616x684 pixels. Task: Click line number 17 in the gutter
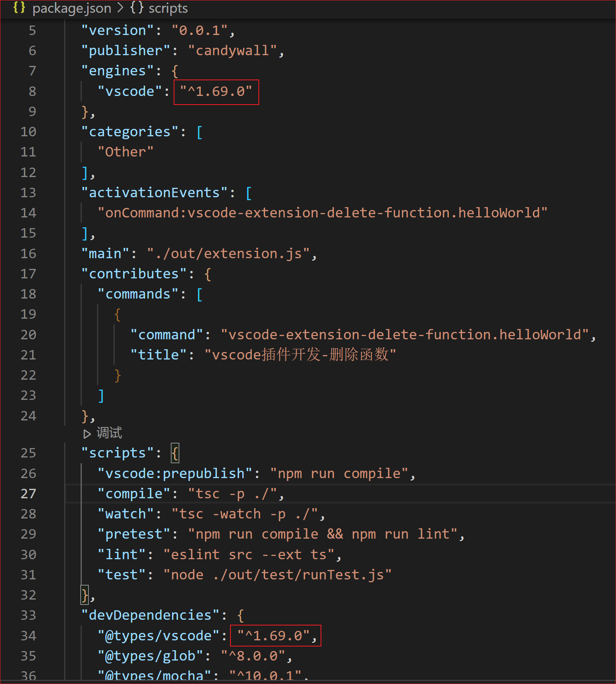pos(28,274)
